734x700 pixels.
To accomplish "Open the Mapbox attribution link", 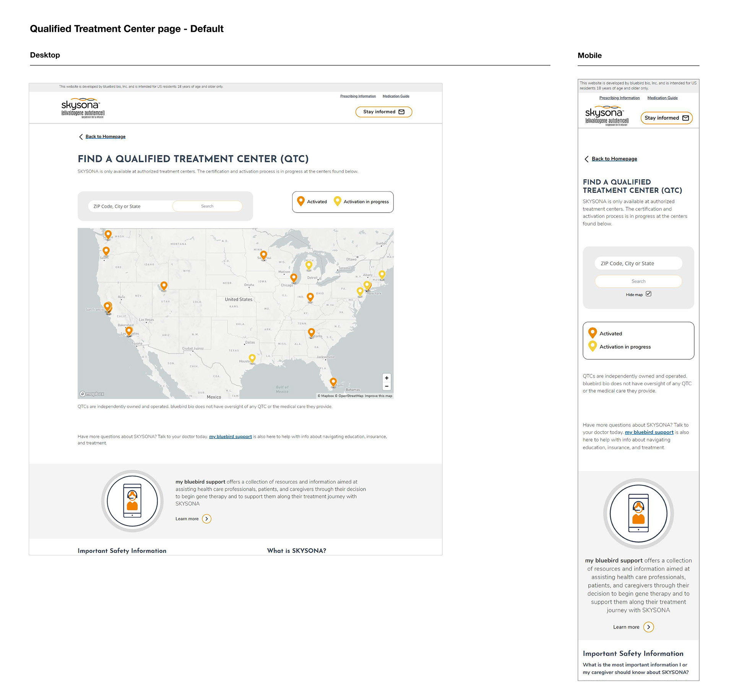I will click(326, 396).
